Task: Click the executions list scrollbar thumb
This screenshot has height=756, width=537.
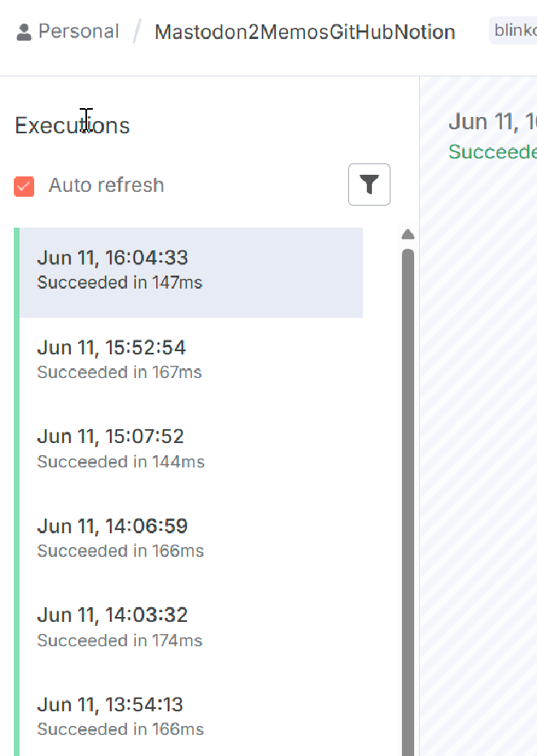Action: (x=408, y=502)
